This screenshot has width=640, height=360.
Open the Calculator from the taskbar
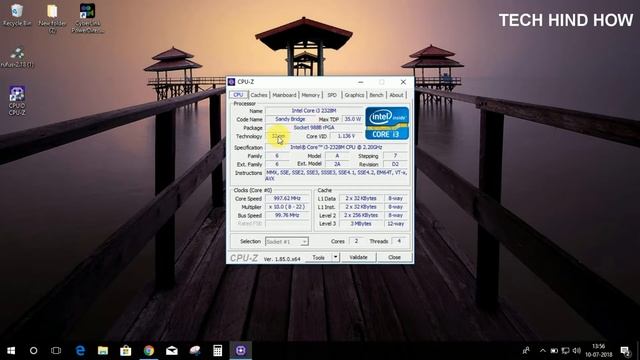click(x=218, y=350)
